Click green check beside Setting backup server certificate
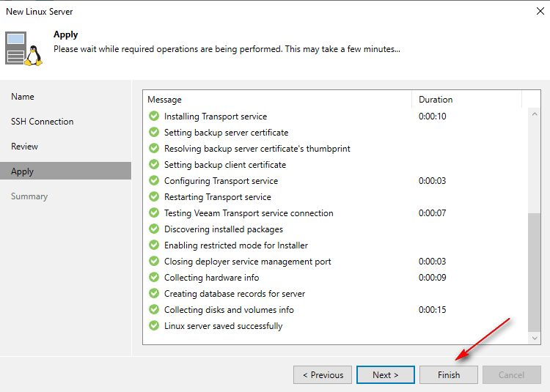 154,133
